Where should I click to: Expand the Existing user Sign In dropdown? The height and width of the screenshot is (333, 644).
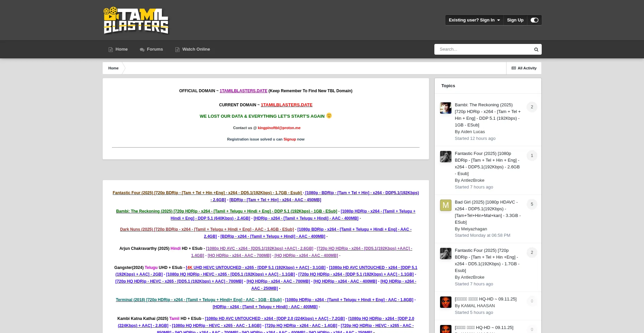[474, 20]
